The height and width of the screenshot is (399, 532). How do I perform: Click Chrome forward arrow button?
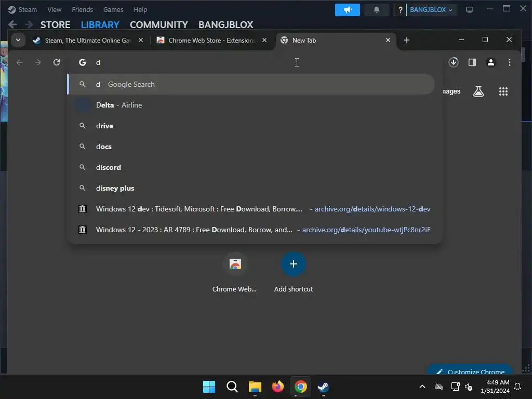[x=38, y=62]
